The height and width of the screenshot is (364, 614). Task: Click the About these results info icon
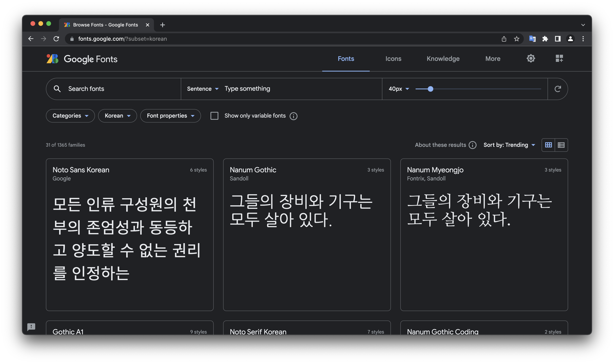click(472, 145)
